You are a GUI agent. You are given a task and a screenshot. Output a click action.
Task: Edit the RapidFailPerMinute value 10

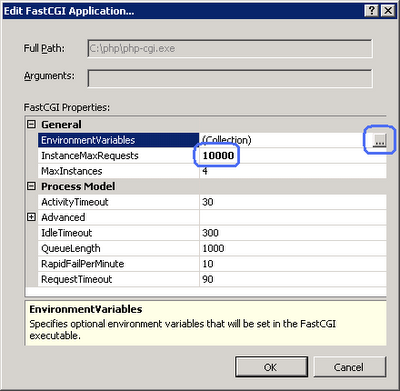[293, 264]
